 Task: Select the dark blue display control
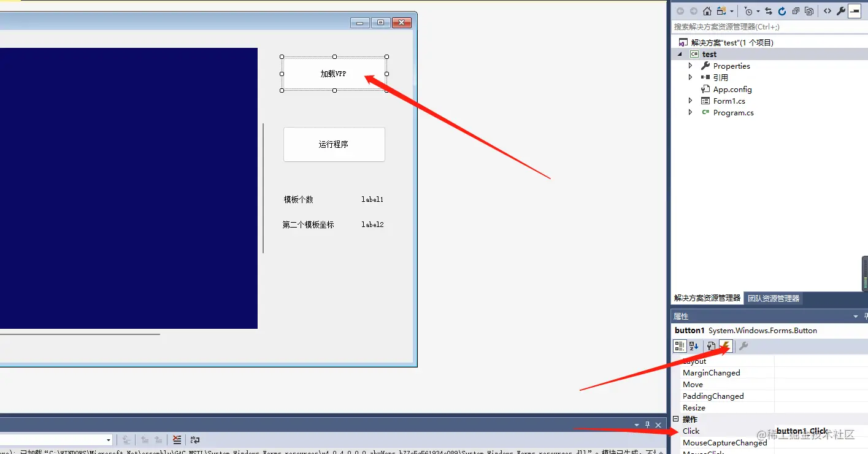tap(128, 188)
